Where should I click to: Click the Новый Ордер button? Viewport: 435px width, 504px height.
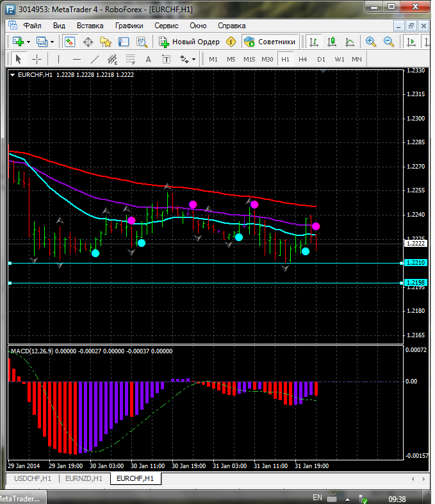pyautogui.click(x=190, y=42)
